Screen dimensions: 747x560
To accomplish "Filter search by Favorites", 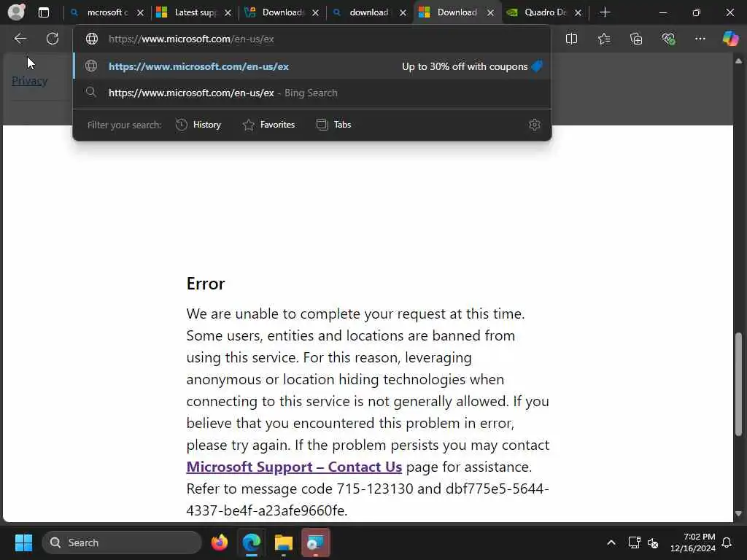I will (268, 125).
